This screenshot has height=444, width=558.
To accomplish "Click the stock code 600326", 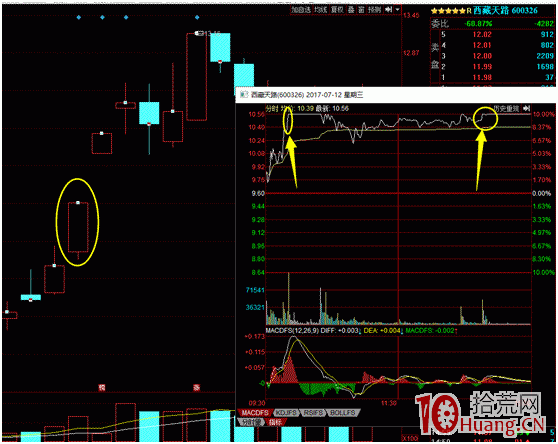I will [525, 10].
